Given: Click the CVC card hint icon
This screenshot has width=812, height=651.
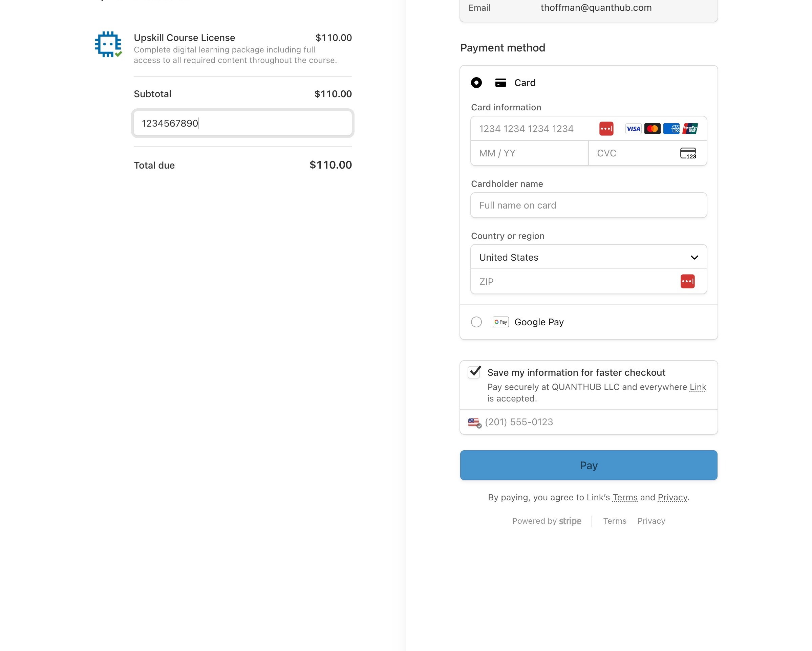Looking at the screenshot, I should 688,153.
